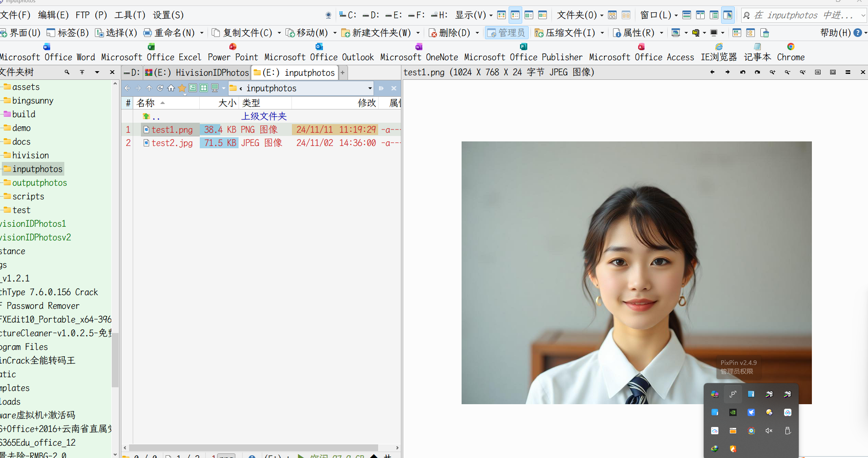Click the favorites star icon
868x458 pixels.
tap(182, 88)
